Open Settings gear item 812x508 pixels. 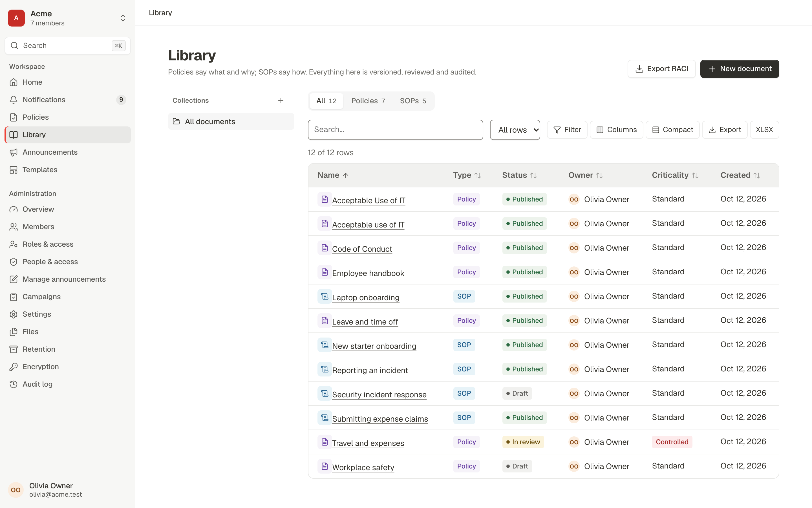point(67,314)
